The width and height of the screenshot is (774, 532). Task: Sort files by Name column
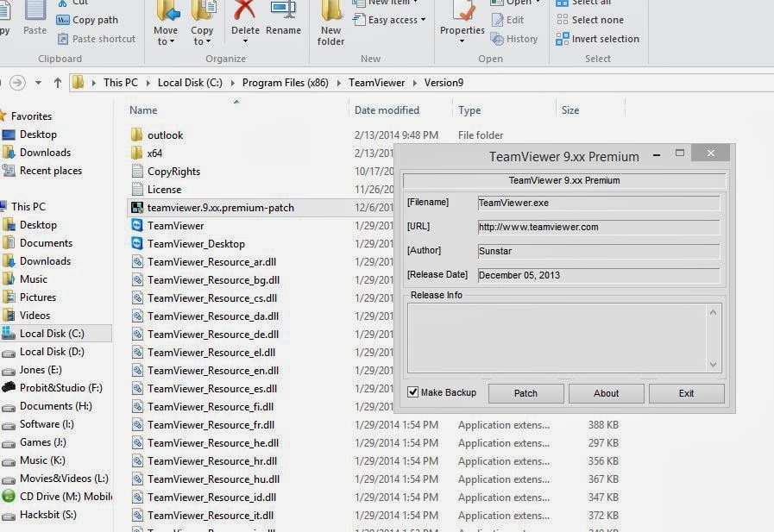(143, 110)
